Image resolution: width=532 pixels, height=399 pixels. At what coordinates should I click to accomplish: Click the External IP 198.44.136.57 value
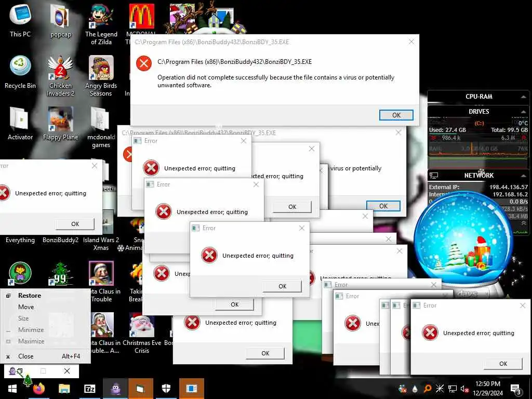click(508, 187)
